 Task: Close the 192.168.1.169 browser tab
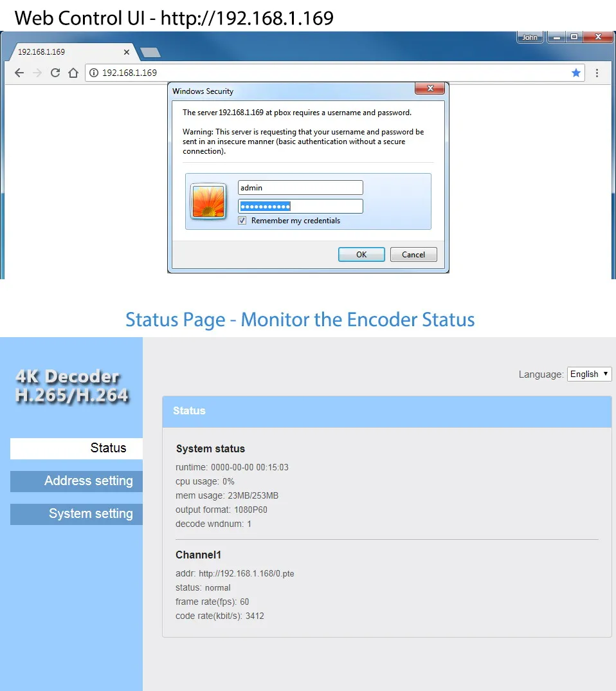(127, 52)
